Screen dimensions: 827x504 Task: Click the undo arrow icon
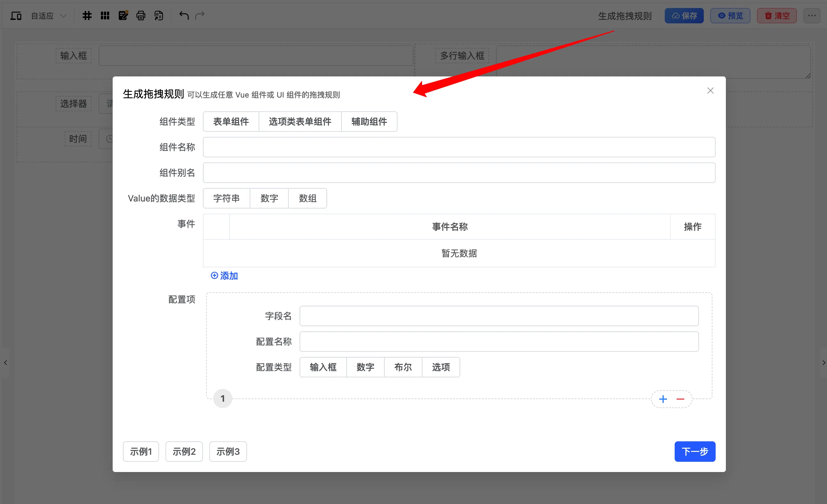click(183, 15)
